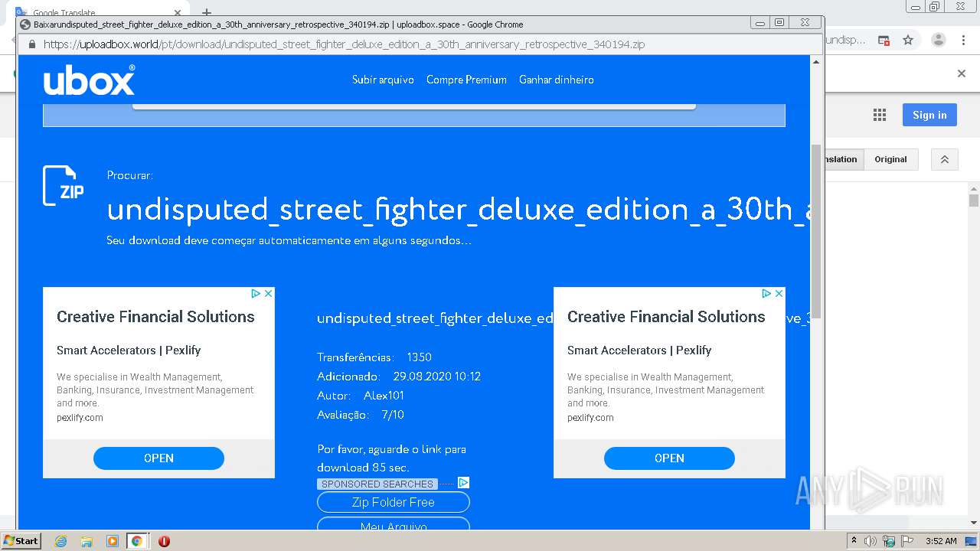The image size is (980, 551).
Task: Click the red Opera taskbar icon
Action: [x=164, y=541]
